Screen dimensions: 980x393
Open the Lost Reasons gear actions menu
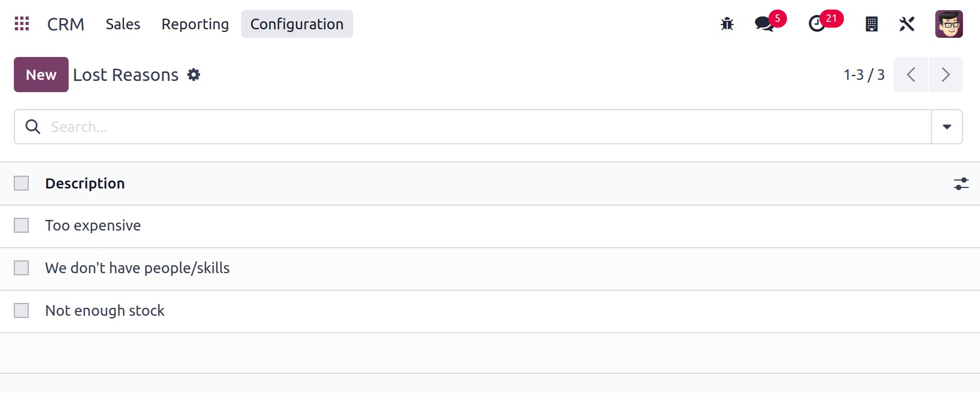(x=194, y=75)
